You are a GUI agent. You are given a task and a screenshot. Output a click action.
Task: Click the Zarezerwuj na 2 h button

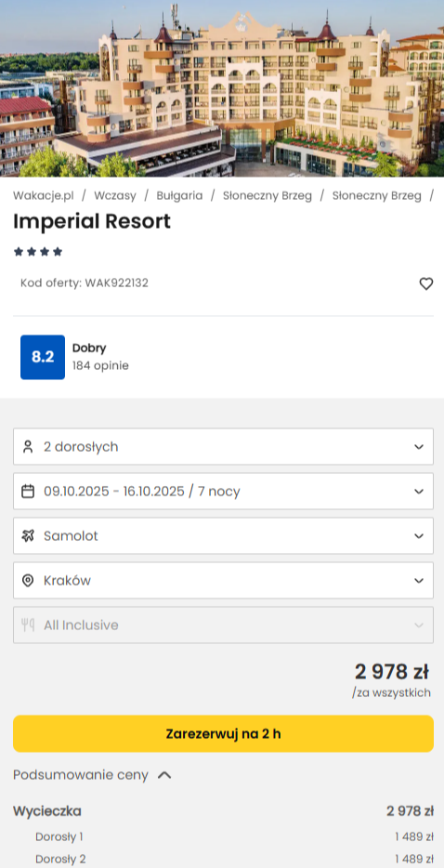point(223,733)
